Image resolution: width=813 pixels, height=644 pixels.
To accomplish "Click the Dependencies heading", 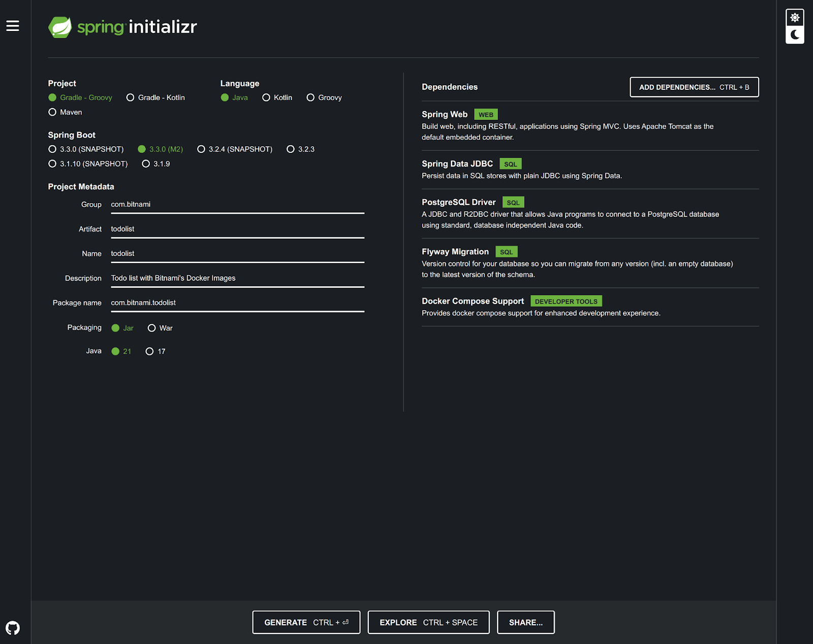I will point(450,87).
